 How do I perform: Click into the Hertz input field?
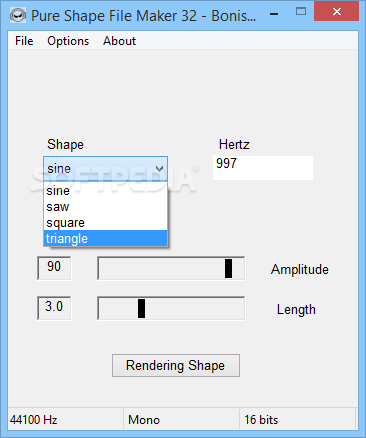pos(263,168)
